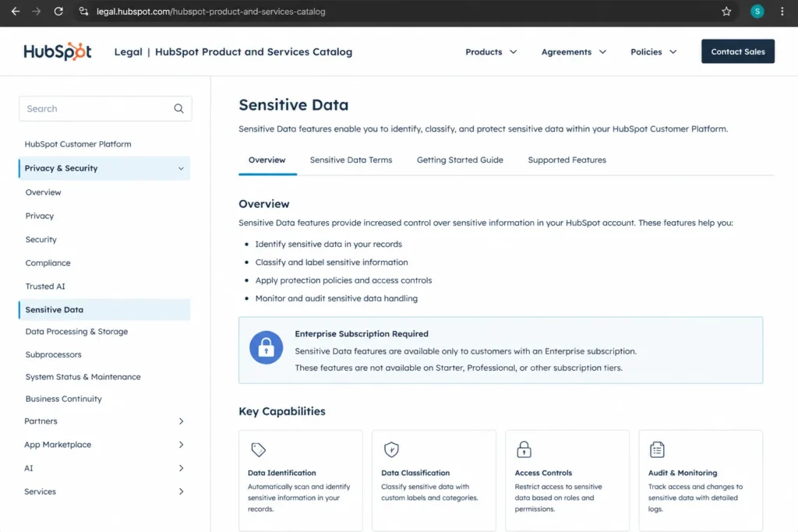The width and height of the screenshot is (798, 532).
Task: Switch to Sensitive Data Terms tab
Action: 351,160
